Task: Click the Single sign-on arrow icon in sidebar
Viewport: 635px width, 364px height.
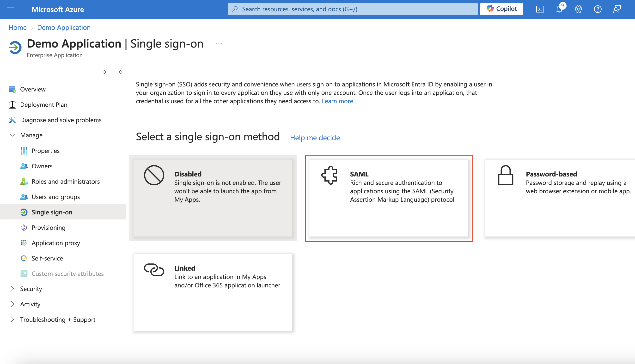Action: [24, 212]
